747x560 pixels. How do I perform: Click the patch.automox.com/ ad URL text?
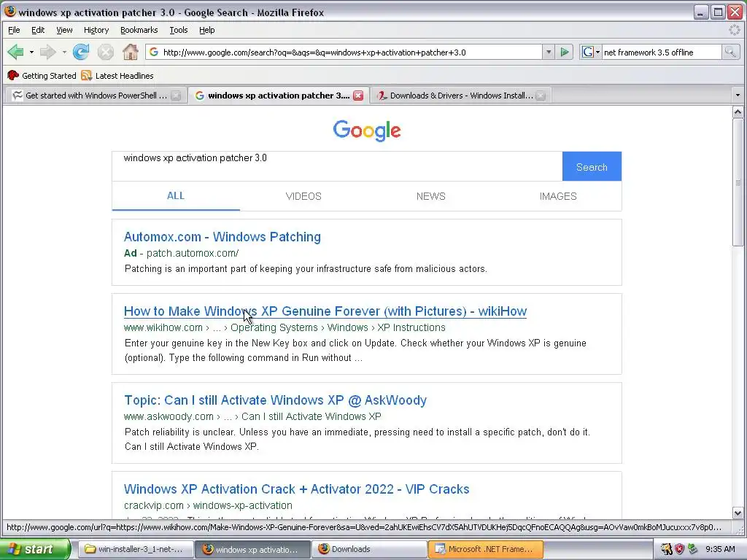[193, 253]
